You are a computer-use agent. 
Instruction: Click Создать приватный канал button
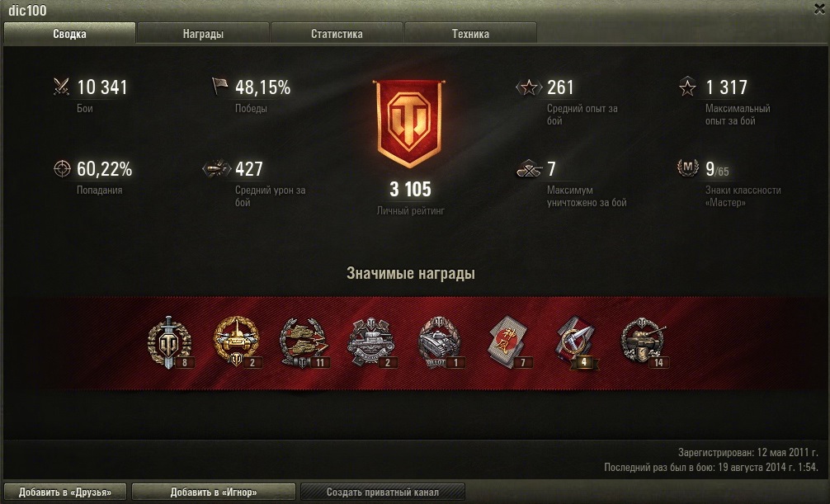(382, 492)
